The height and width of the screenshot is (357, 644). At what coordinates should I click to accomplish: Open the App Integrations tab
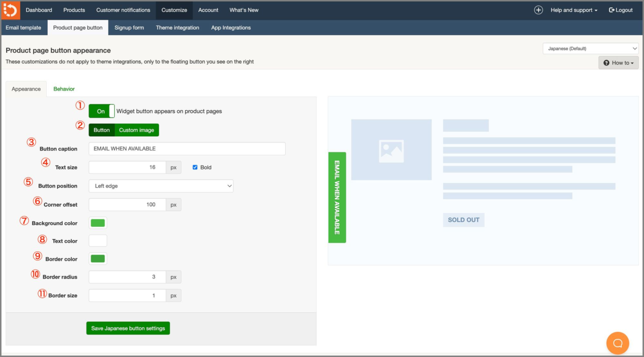pyautogui.click(x=231, y=28)
